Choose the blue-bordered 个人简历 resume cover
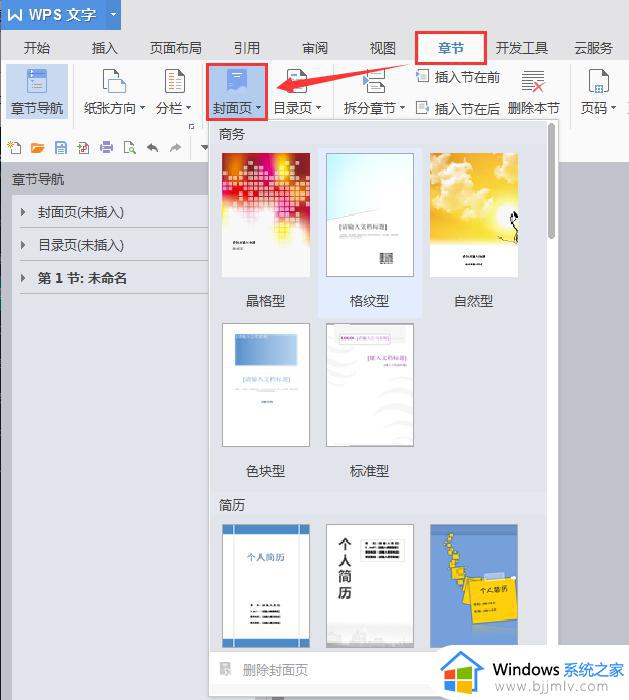This screenshot has height=700, width=629. coord(266,586)
